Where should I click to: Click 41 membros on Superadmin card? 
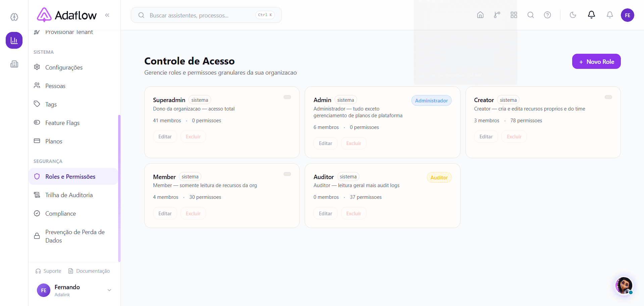(167, 121)
